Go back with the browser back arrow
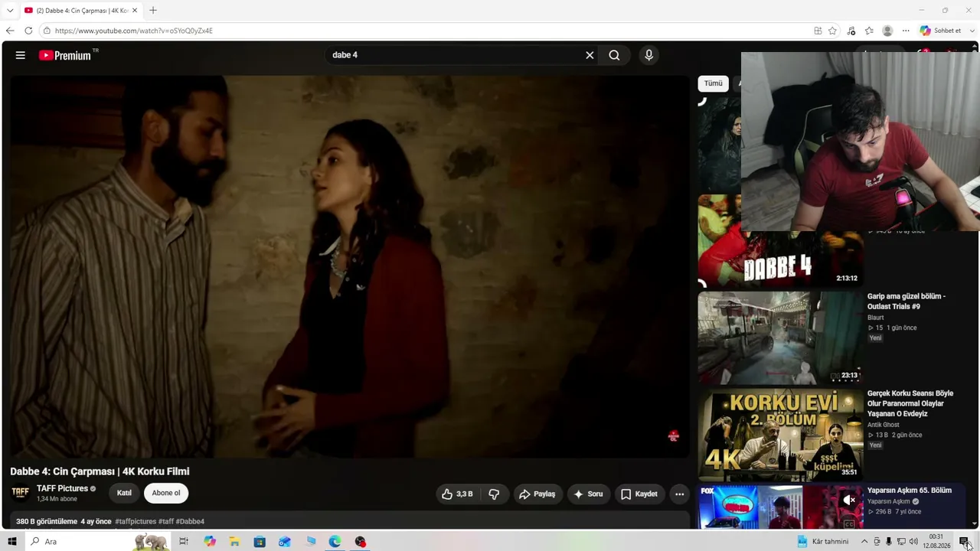This screenshot has height=551, width=980. pos(10,31)
